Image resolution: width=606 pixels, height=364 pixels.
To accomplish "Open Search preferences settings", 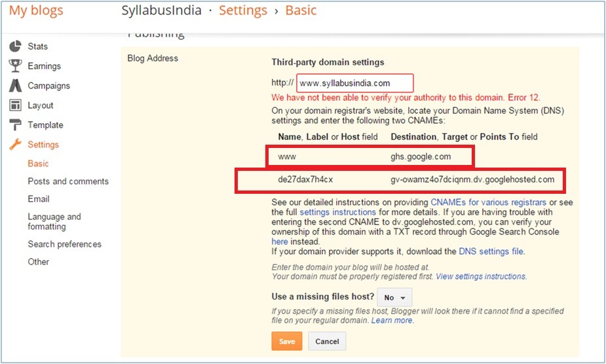I will click(x=65, y=244).
